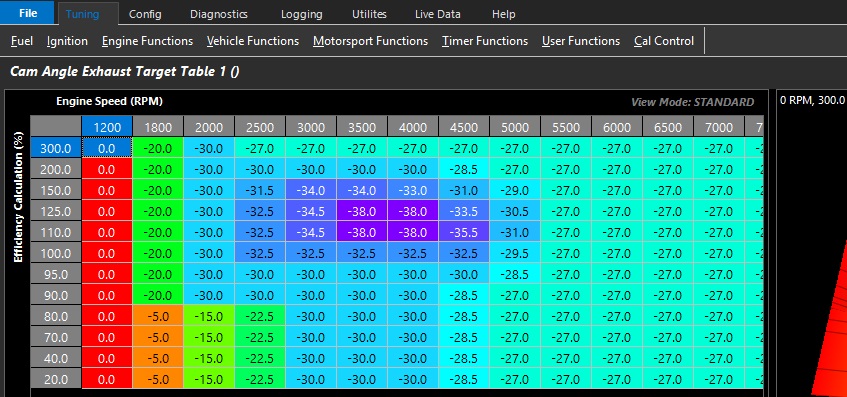The image size is (847, 397).
Task: Select the 70.0 efficiency row header
Action: click(56, 338)
